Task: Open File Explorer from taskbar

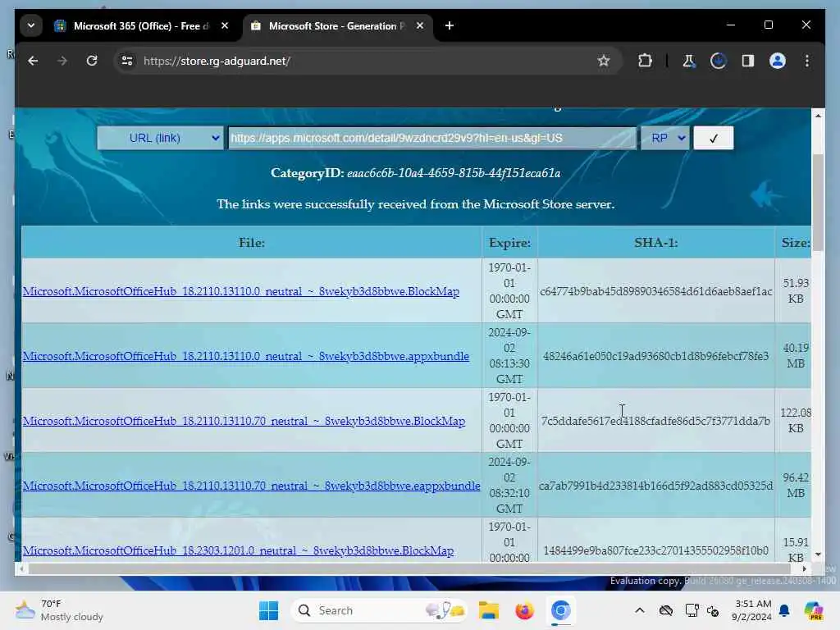Action: 489,610
